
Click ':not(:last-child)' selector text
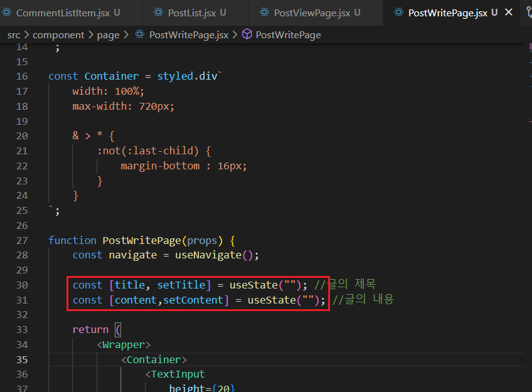tap(148, 151)
